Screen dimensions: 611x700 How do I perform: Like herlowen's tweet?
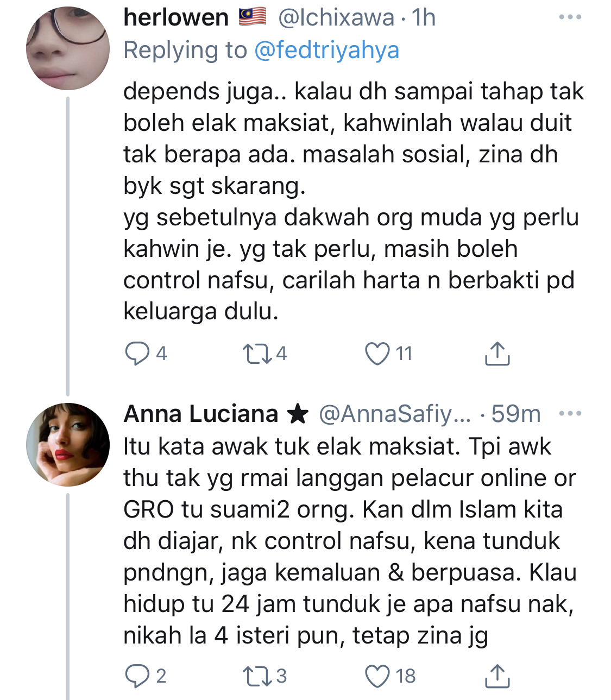377,354
